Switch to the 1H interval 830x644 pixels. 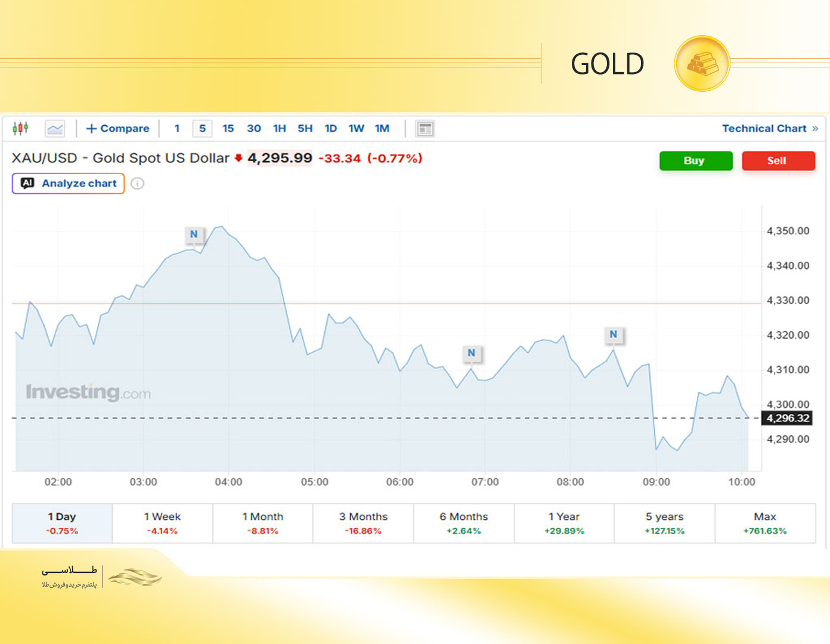[280, 128]
